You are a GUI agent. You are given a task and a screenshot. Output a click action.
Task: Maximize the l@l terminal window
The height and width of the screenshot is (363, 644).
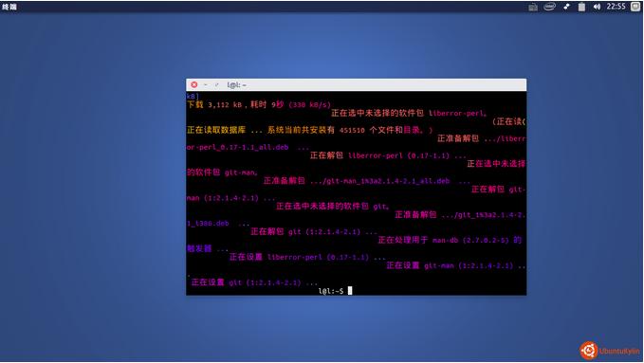point(216,84)
